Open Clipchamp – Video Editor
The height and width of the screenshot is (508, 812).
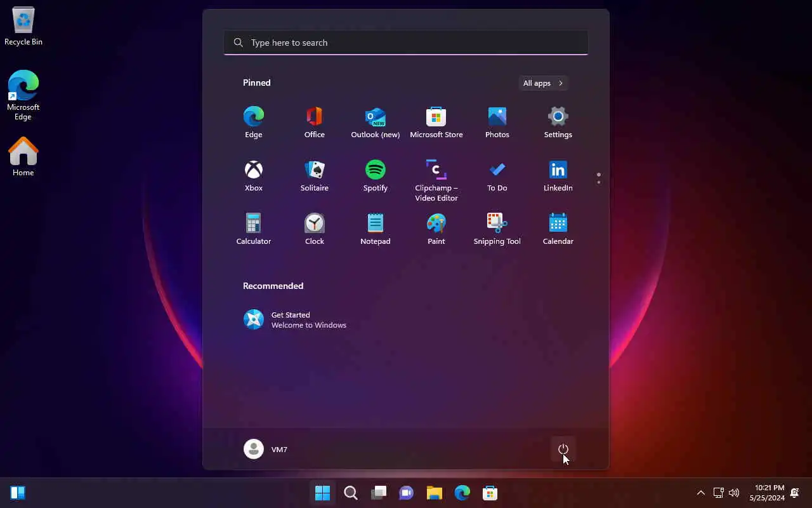click(436, 181)
